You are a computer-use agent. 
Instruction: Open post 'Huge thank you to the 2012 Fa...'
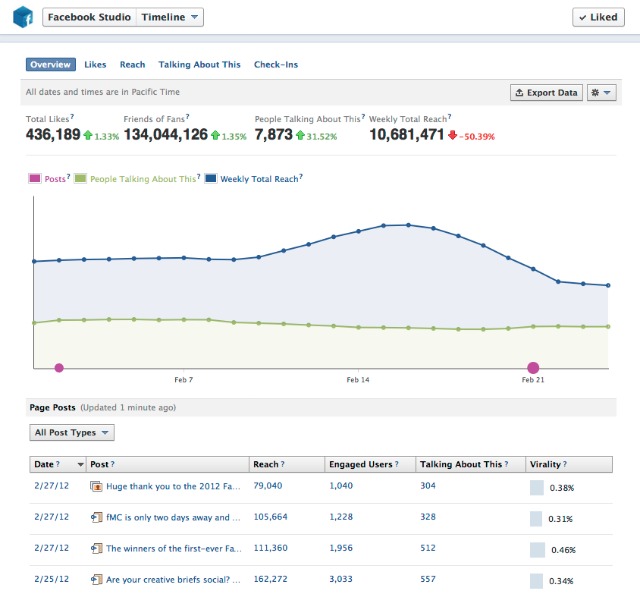[x=173, y=486]
